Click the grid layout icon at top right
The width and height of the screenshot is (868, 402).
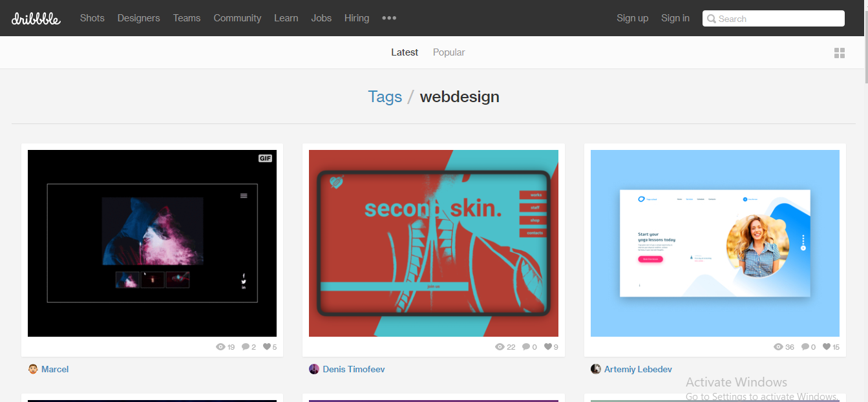[840, 52]
